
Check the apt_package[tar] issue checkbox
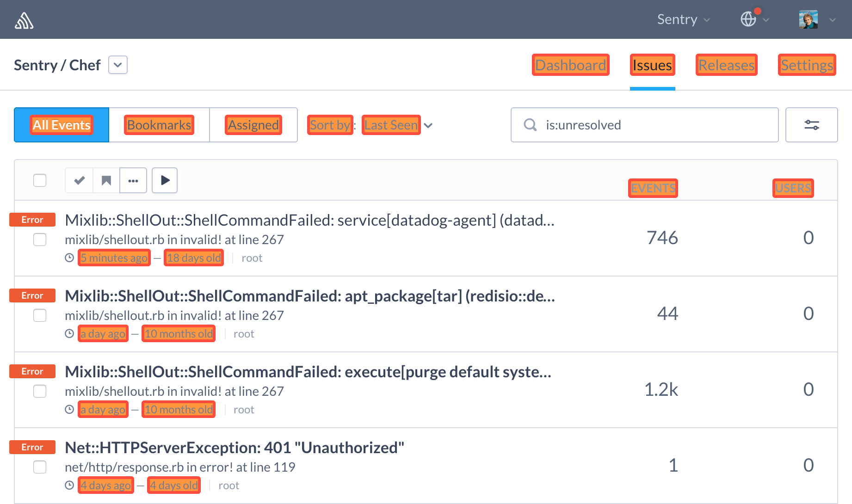click(x=40, y=315)
